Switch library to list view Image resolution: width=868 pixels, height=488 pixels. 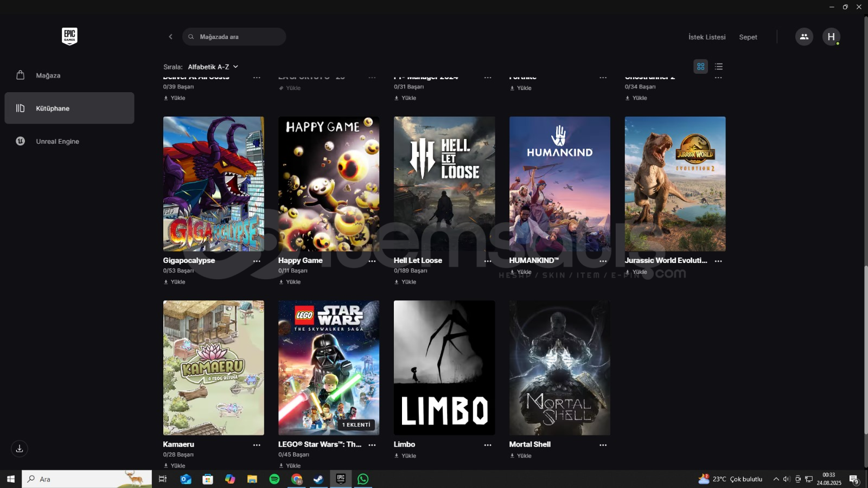pyautogui.click(x=719, y=67)
